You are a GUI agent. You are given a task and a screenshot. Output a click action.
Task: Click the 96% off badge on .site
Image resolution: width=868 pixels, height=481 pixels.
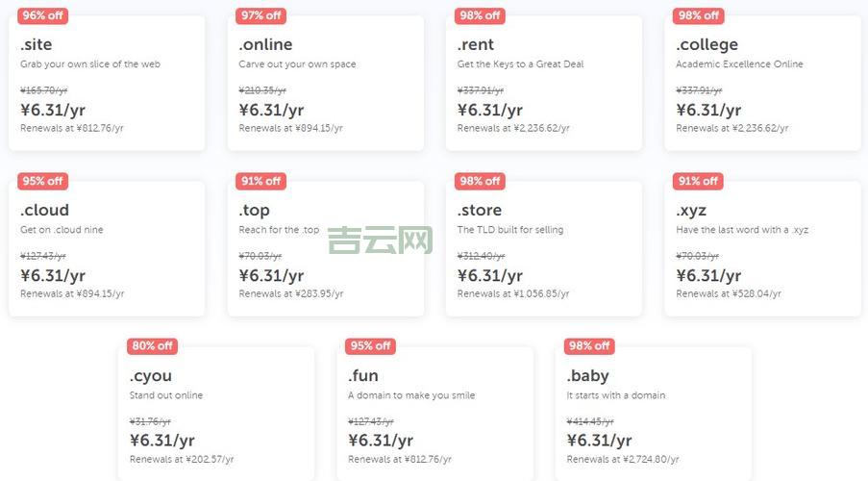[42, 15]
